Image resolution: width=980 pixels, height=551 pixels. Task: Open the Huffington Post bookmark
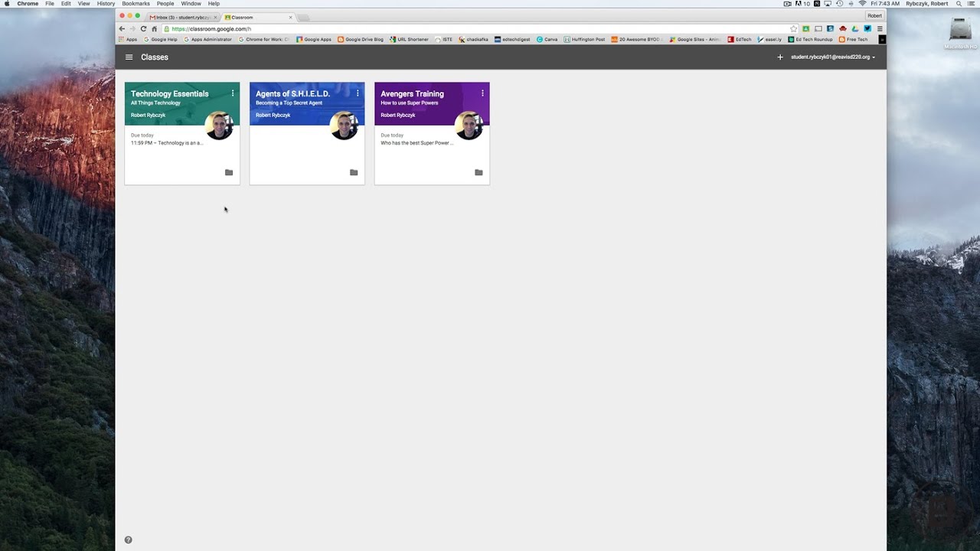pyautogui.click(x=584, y=39)
